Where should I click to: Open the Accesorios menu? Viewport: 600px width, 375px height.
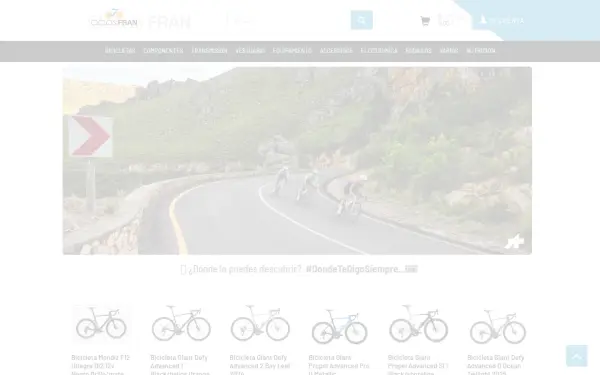point(336,51)
